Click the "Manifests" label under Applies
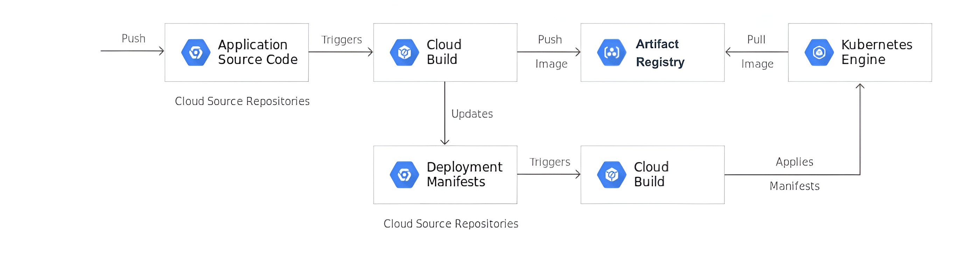This screenshot has height=266, width=980. pyautogui.click(x=794, y=186)
